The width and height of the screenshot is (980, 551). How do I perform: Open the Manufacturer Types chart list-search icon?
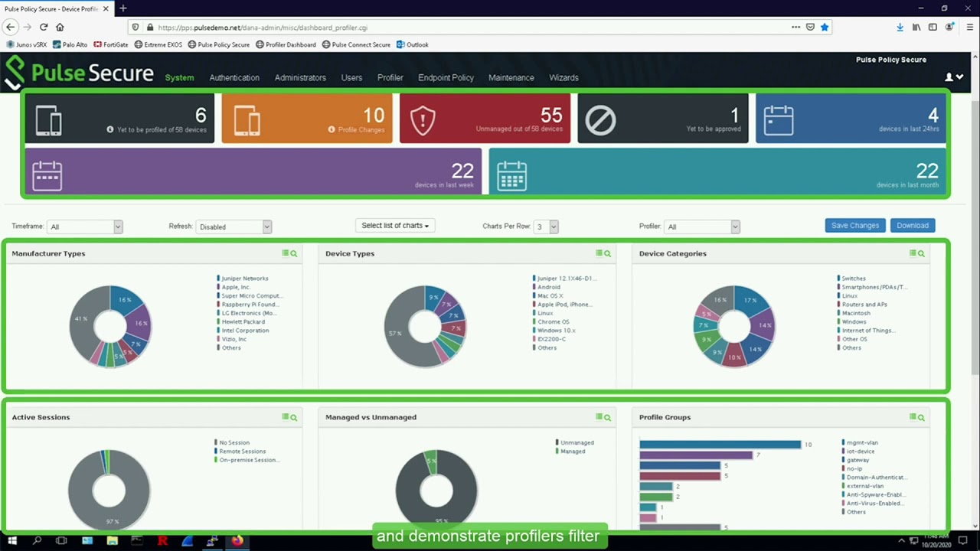point(289,253)
